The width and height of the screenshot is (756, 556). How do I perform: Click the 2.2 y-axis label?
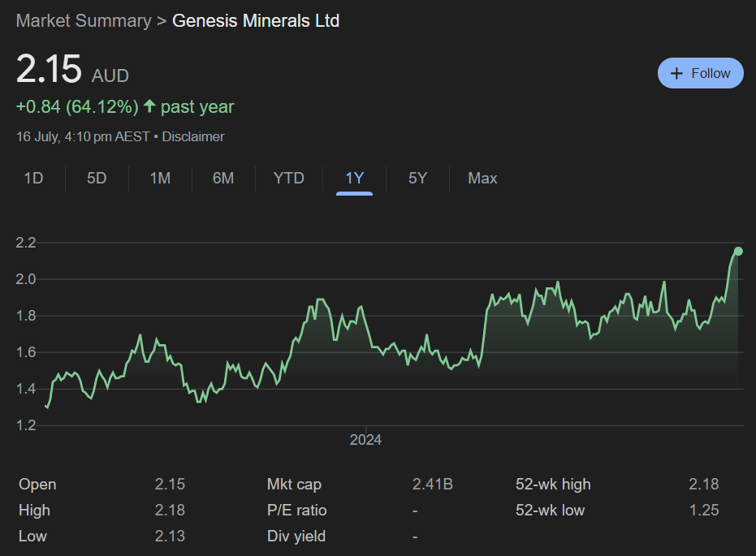click(x=26, y=243)
